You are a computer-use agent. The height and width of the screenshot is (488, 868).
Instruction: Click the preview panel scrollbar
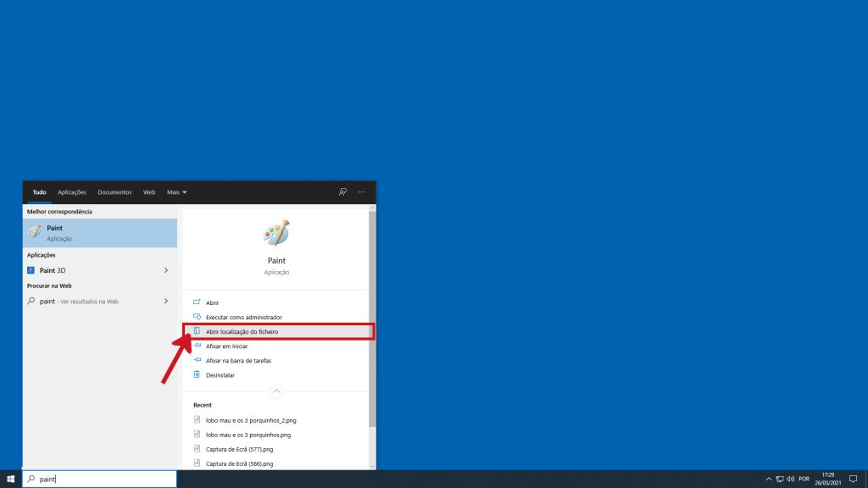372,319
